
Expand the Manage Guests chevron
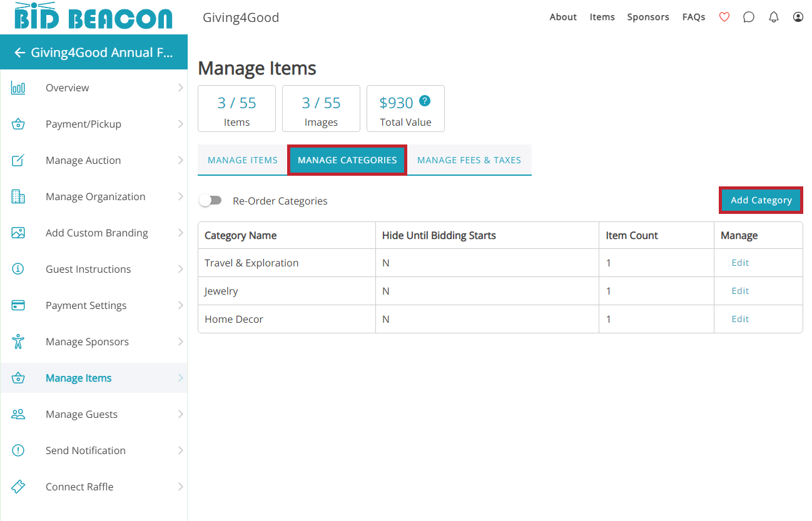tap(180, 414)
